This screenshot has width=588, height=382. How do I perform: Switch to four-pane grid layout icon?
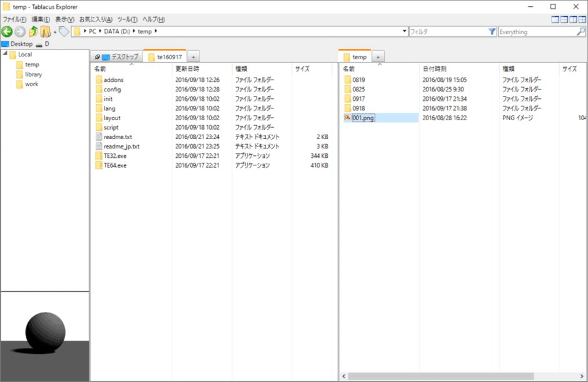tap(582, 19)
